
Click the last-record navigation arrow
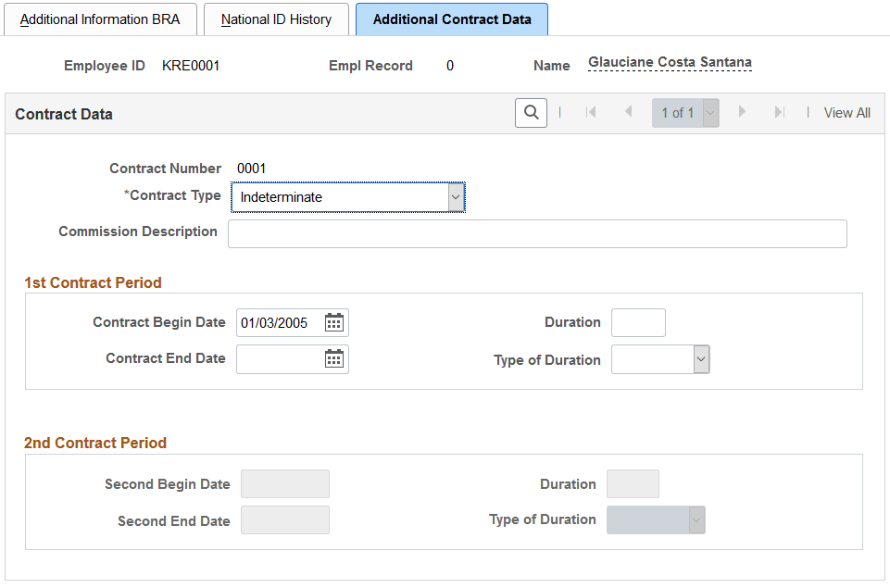point(779,112)
